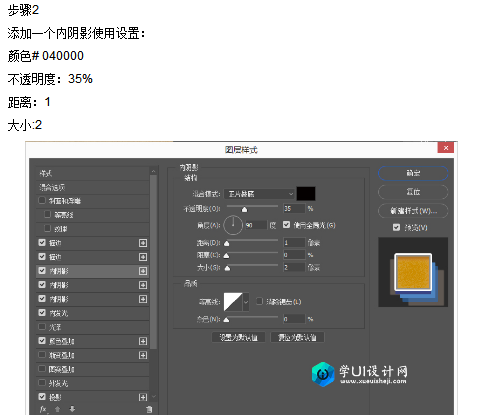Click the styles list scroll-down arrow

click(x=153, y=397)
